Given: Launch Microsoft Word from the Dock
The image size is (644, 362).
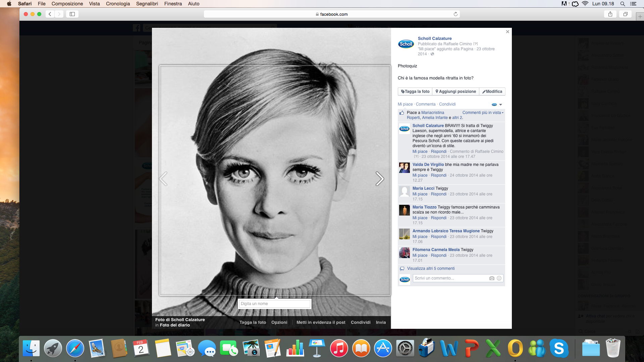Looking at the screenshot, I should pos(449,348).
